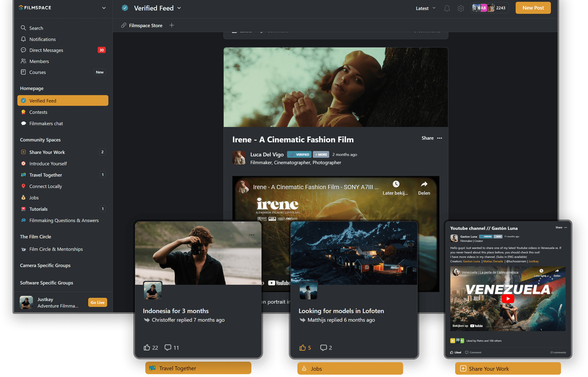Image resolution: width=588 pixels, height=377 pixels.
Task: Click the Jobs label under card
Action: point(350,368)
